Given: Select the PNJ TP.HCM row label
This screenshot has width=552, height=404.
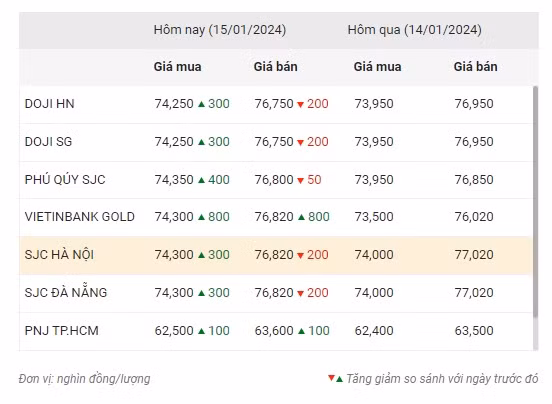Looking at the screenshot, I should pos(62,331).
